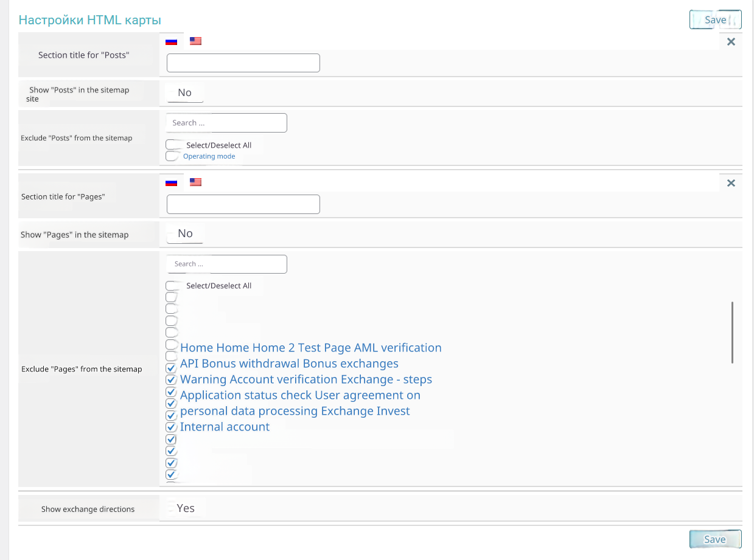Focus the search box for excluding Pages
This screenshot has width=754, height=560.
(x=226, y=264)
